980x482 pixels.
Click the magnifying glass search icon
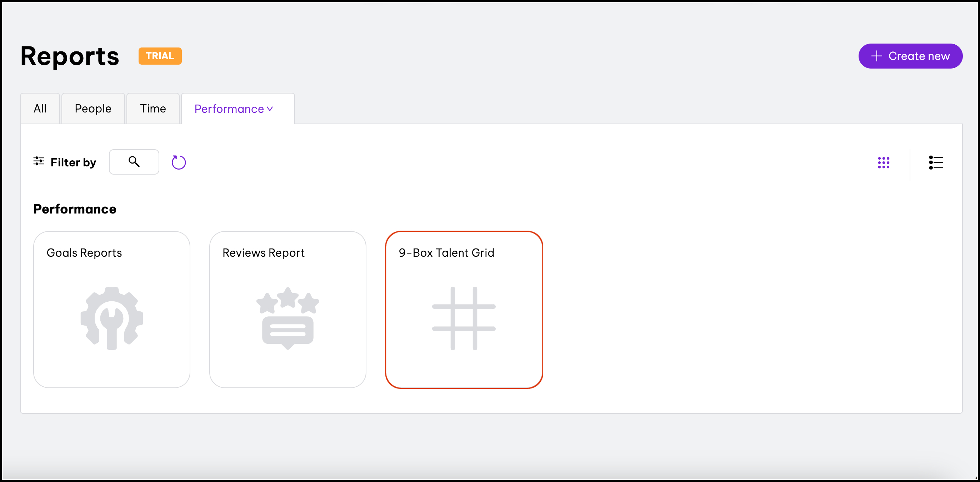[134, 161]
